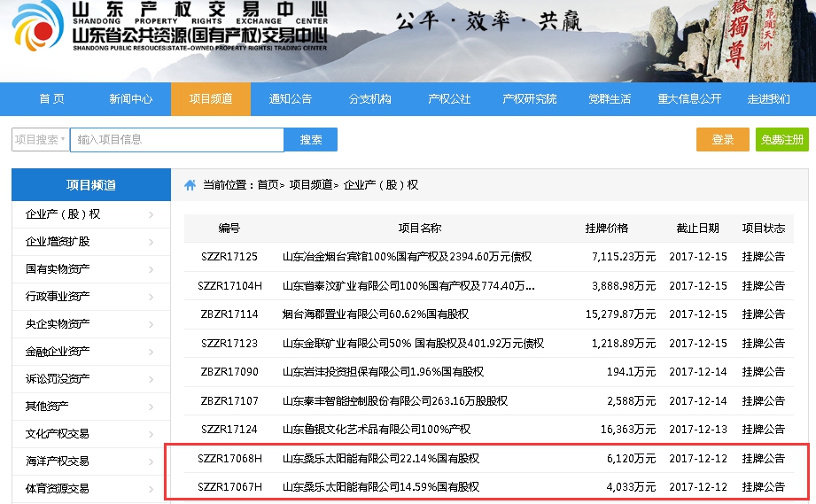Click the 输入项目信息 search input field

(x=177, y=139)
